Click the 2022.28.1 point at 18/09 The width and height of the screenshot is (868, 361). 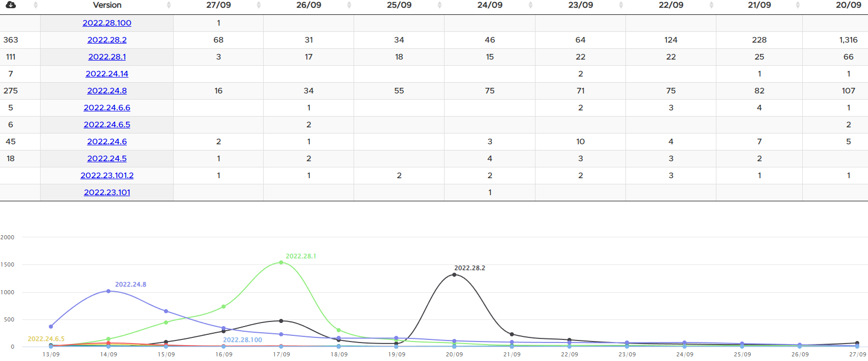pyautogui.click(x=339, y=330)
